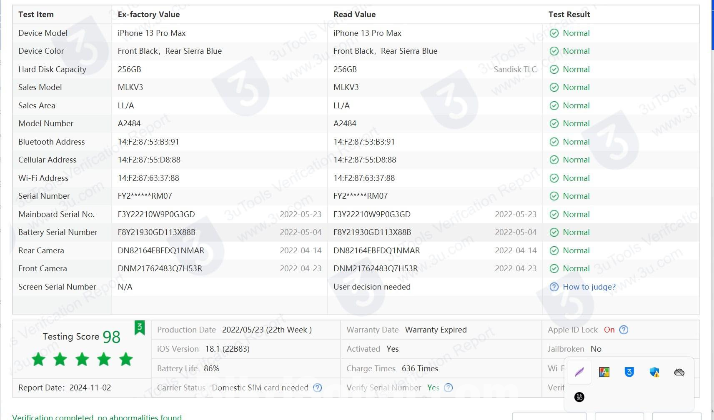Click the green 3uTools badge near score
Screen dimensions: 714x420
(x=140, y=326)
